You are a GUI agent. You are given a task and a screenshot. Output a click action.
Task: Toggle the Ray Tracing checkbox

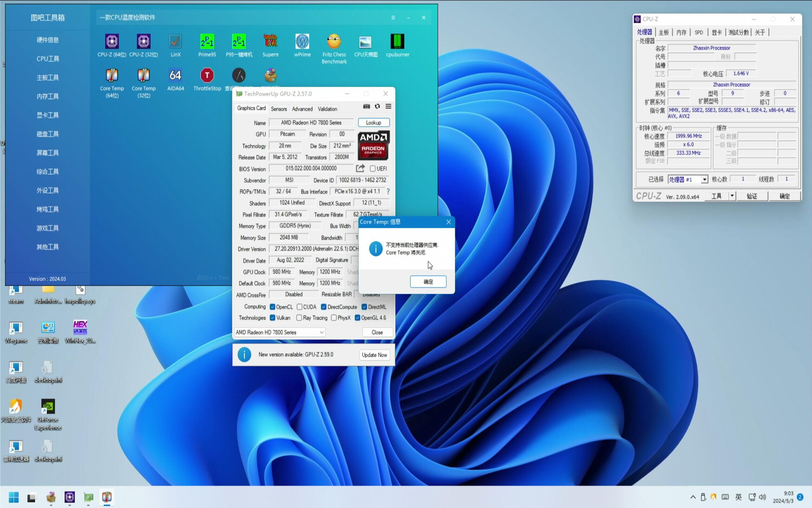coord(299,318)
